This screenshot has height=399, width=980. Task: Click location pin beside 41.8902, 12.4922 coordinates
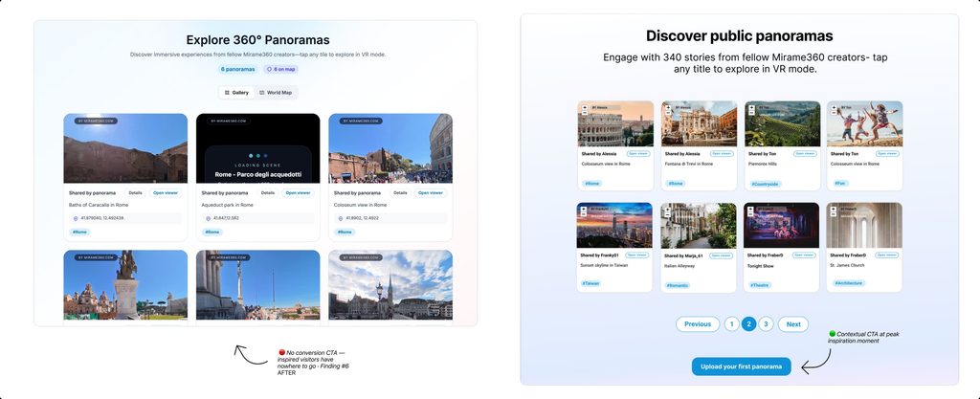pos(341,218)
